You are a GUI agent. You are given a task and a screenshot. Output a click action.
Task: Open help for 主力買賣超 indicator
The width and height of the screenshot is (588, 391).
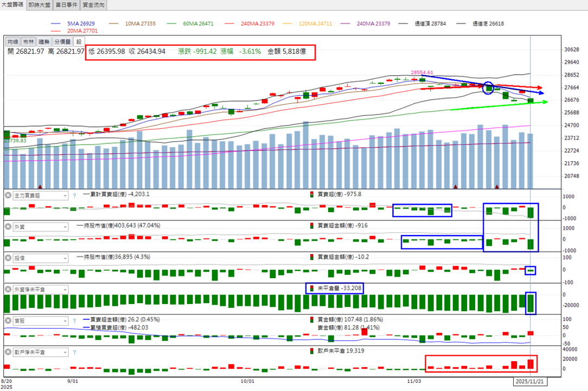point(74,195)
